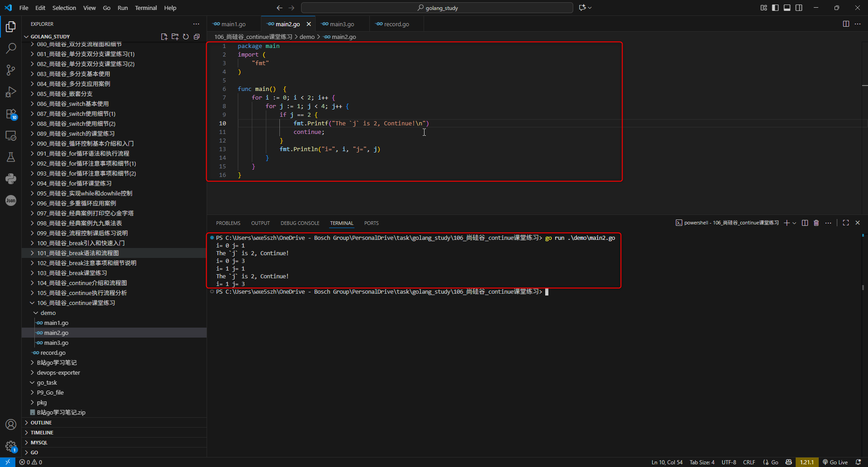Open editor more actions menu
Viewport: 868px width, 467px height.
pyautogui.click(x=858, y=24)
